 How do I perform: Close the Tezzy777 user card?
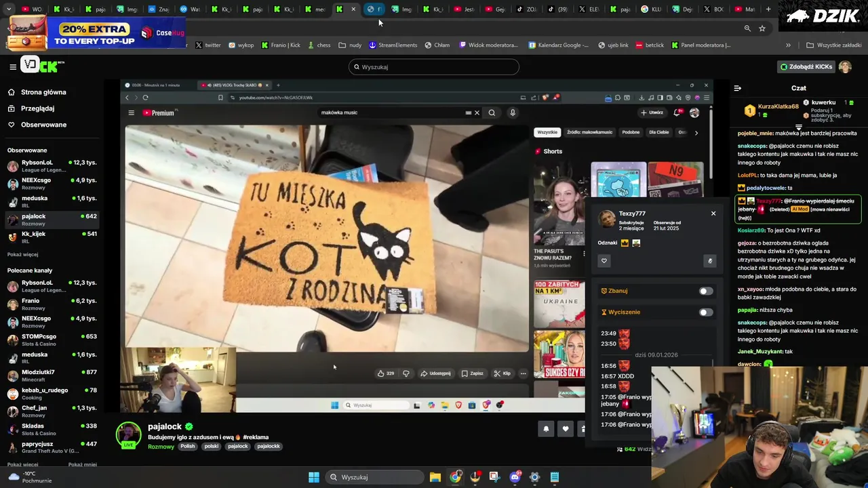click(713, 213)
